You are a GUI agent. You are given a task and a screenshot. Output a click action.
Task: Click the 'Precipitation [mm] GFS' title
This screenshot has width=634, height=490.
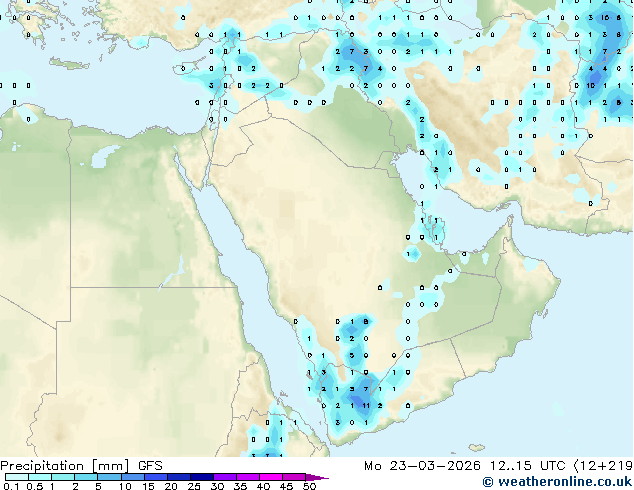coord(81,466)
